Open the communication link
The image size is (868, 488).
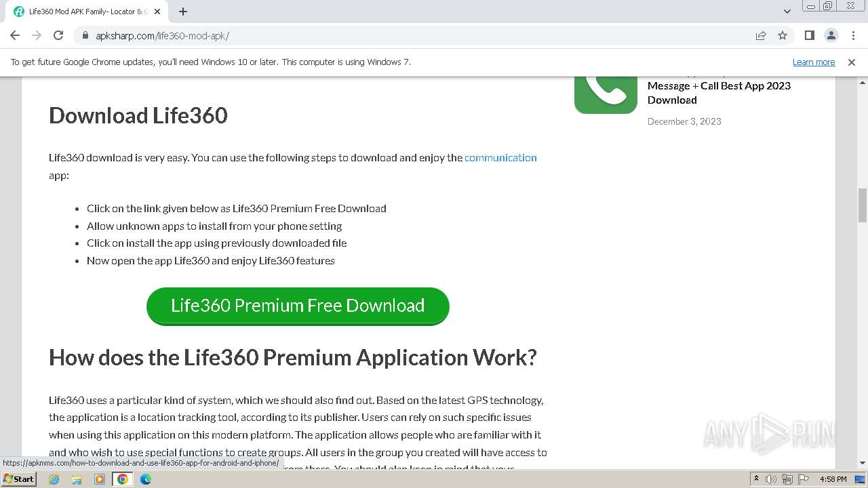pyautogui.click(x=500, y=157)
